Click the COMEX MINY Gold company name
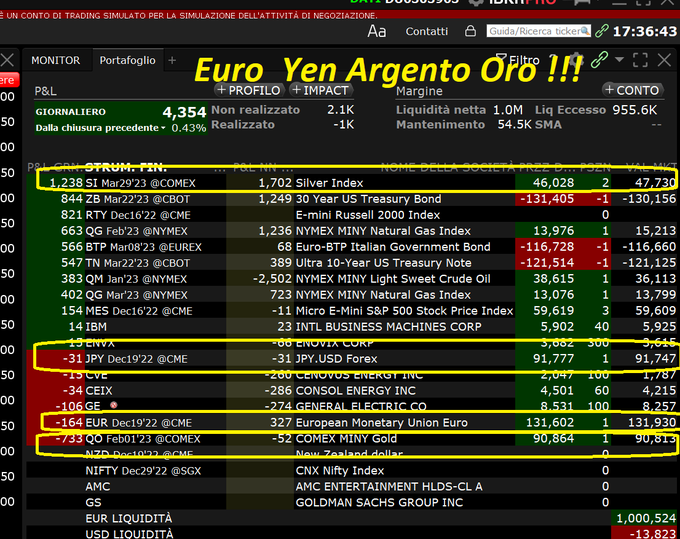The width and height of the screenshot is (680, 539). (x=346, y=439)
